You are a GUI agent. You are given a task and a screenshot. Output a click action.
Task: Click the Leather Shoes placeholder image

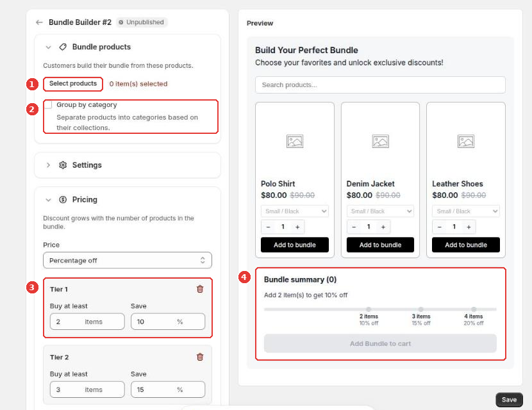(466, 142)
